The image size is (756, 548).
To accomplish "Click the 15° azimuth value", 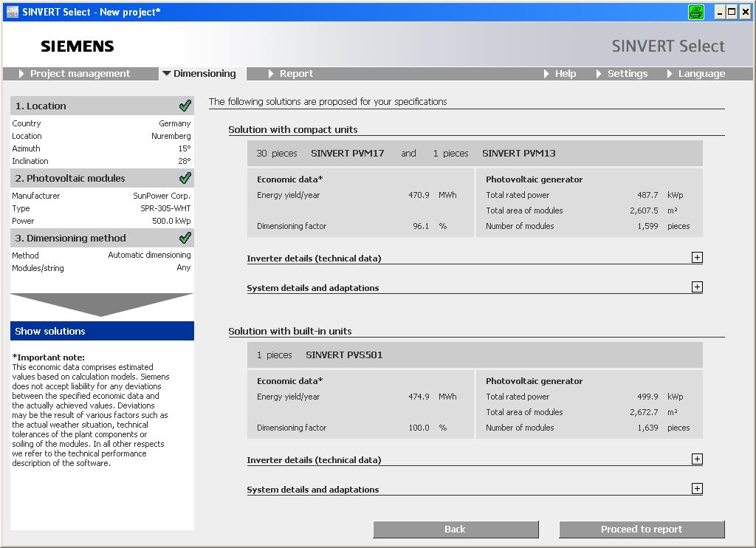I will (x=185, y=148).
